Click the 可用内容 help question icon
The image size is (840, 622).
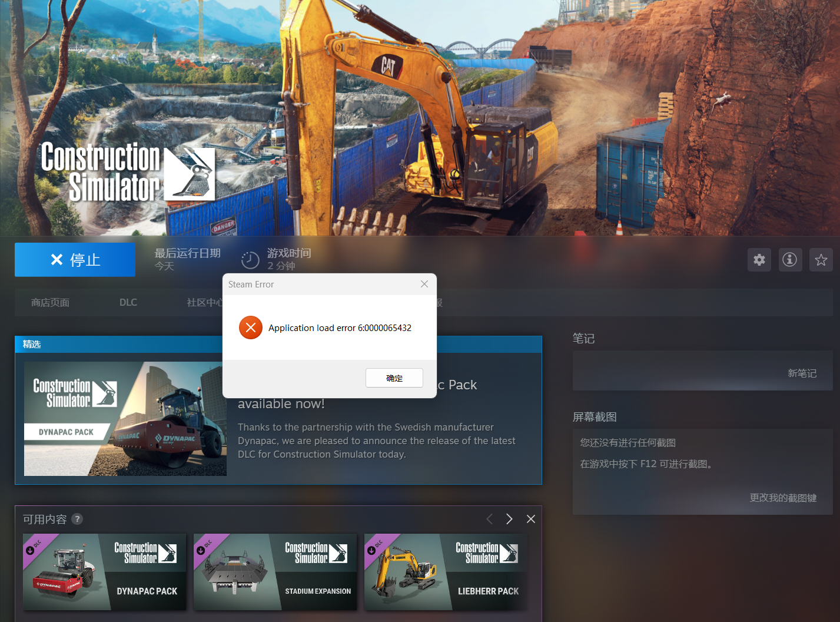click(x=77, y=519)
